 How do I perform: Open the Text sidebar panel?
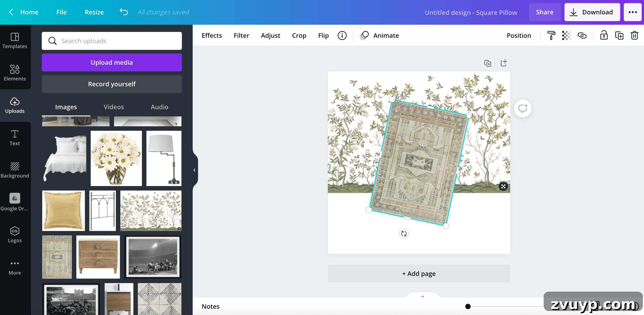(x=15, y=138)
